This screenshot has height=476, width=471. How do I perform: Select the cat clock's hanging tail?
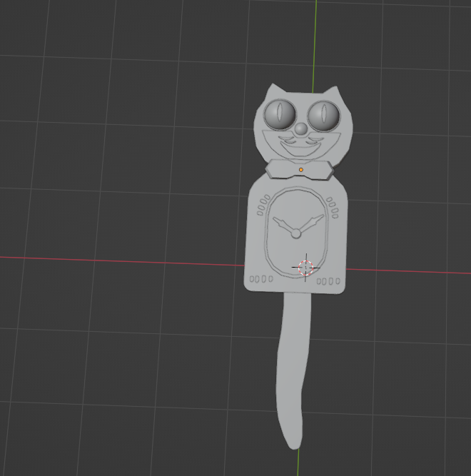(293, 370)
